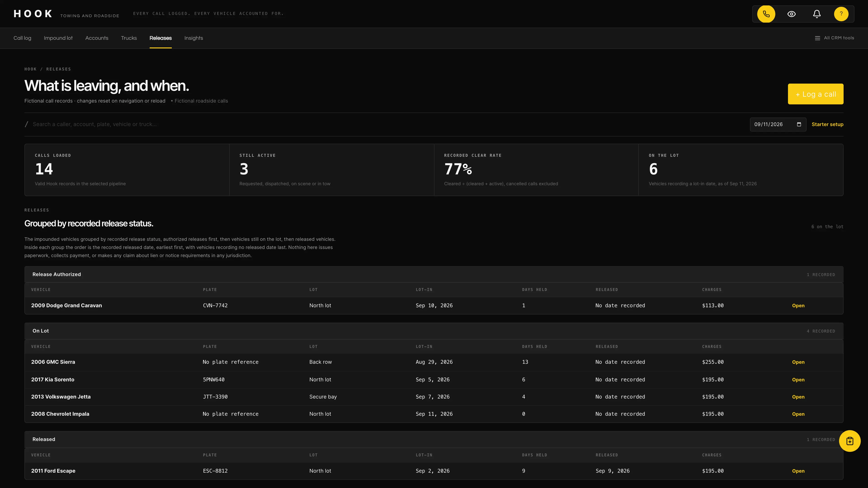Click the Aug 29, 2026 lot-in date

434,362
